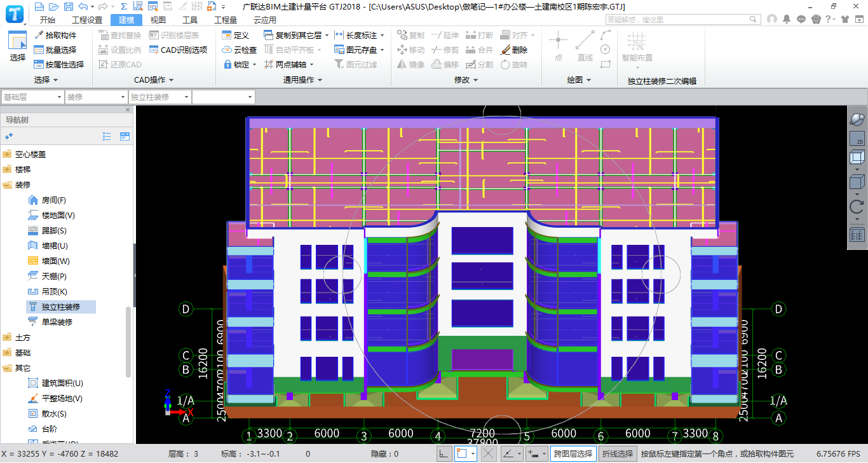Collapse the 装修 tree folder
Screen dimensions: 868x463
tap(7, 184)
